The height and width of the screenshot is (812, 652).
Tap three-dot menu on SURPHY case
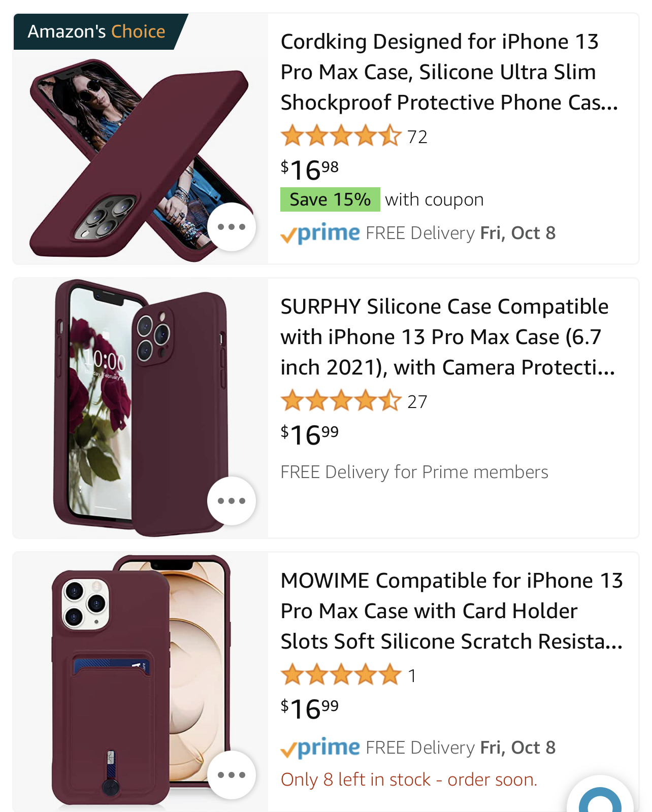231,501
